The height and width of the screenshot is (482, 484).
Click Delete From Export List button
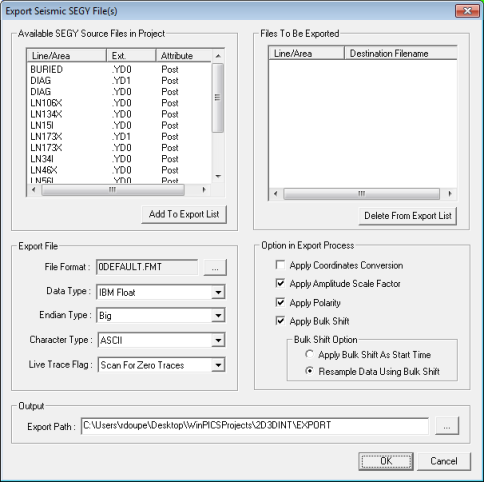(x=408, y=216)
